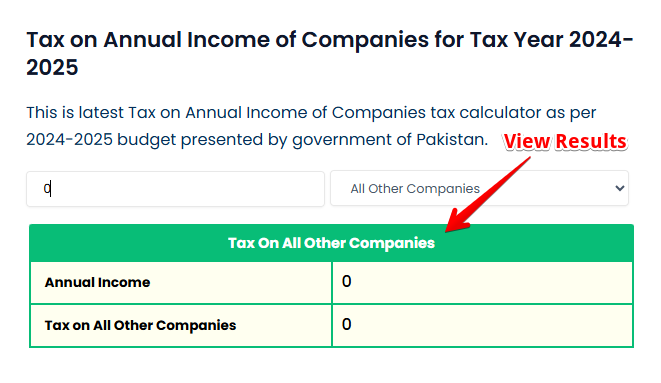Select the Tax On All Other Companies header
Screen dimensions: 661x383
pyautogui.click(x=331, y=243)
